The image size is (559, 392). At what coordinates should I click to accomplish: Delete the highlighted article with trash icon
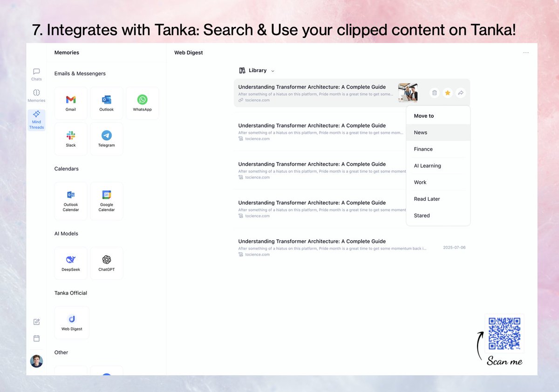[434, 93]
